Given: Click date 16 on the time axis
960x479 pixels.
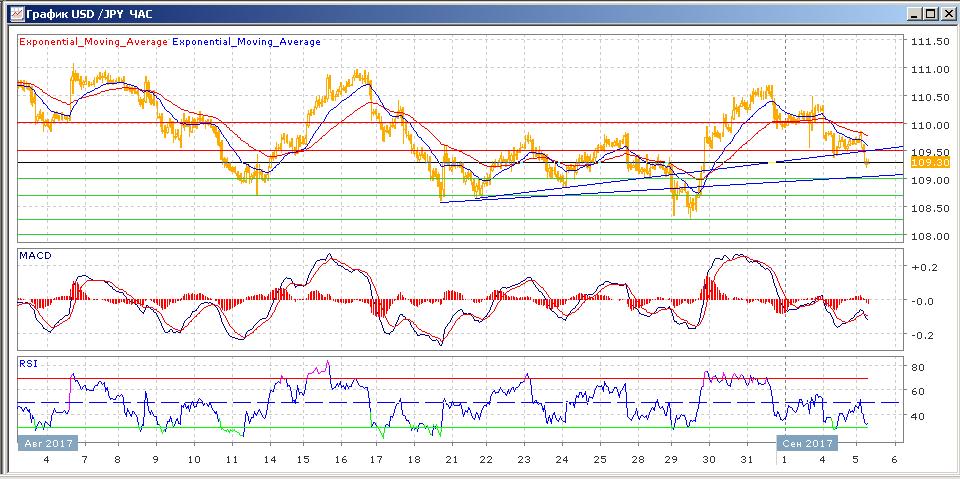Looking at the screenshot, I should 341,460.
